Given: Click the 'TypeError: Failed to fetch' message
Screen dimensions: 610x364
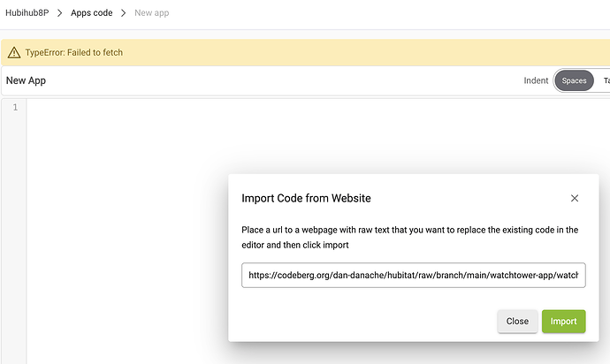Looking at the screenshot, I should [x=74, y=52].
